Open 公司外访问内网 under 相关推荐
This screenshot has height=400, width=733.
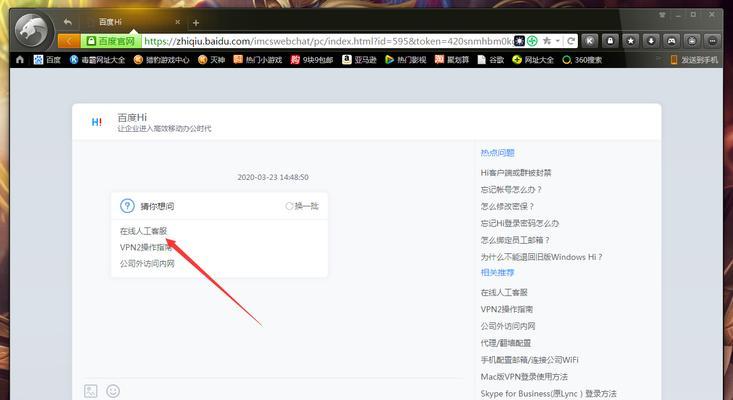[508, 326]
